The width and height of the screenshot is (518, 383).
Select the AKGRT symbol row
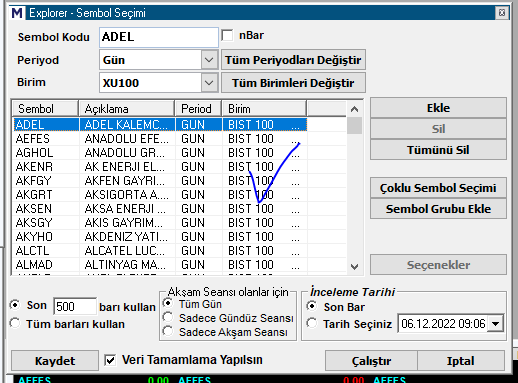click(x=160, y=195)
